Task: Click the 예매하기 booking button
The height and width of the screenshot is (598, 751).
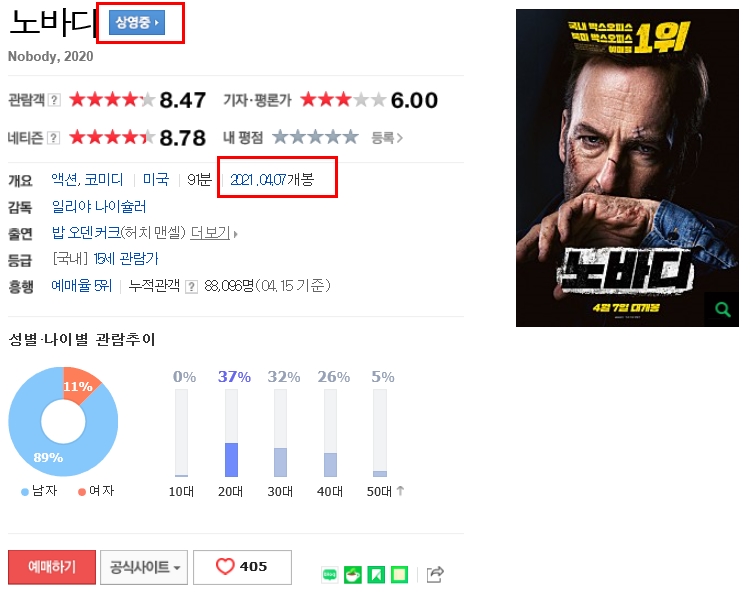Action: (x=52, y=567)
